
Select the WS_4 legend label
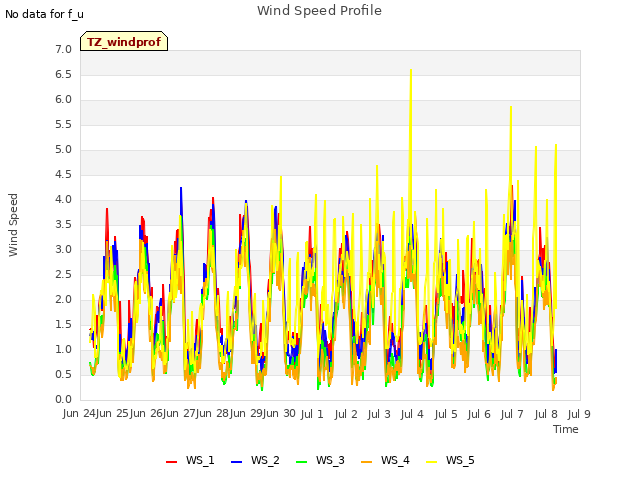395,460
